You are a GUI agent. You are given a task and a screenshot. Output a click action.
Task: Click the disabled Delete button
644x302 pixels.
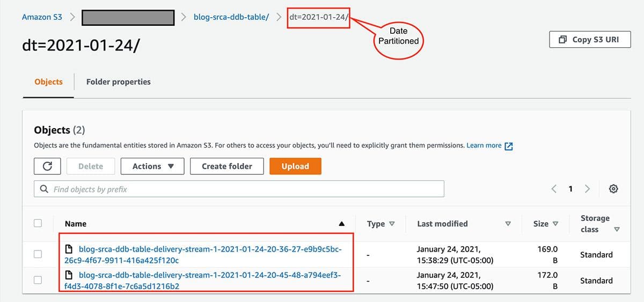[91, 166]
